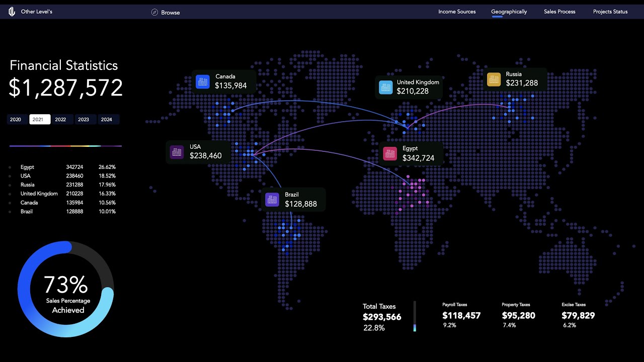Go to the Projects Status tab
This screenshot has height=362, width=644.
pos(610,12)
